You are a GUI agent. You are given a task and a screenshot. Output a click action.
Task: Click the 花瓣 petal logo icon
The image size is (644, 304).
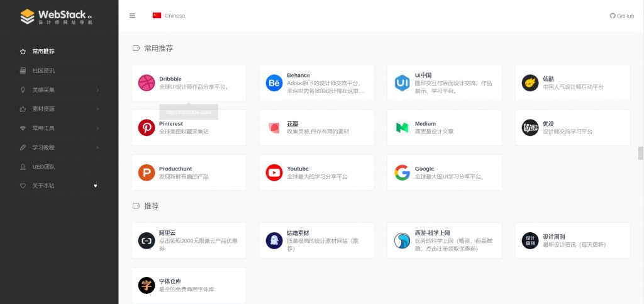pos(274,127)
